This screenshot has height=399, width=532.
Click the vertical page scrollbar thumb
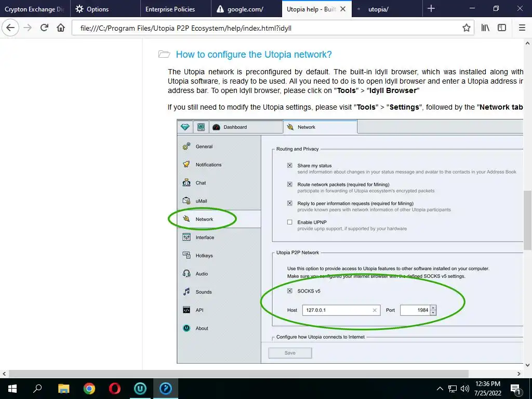pos(528,220)
